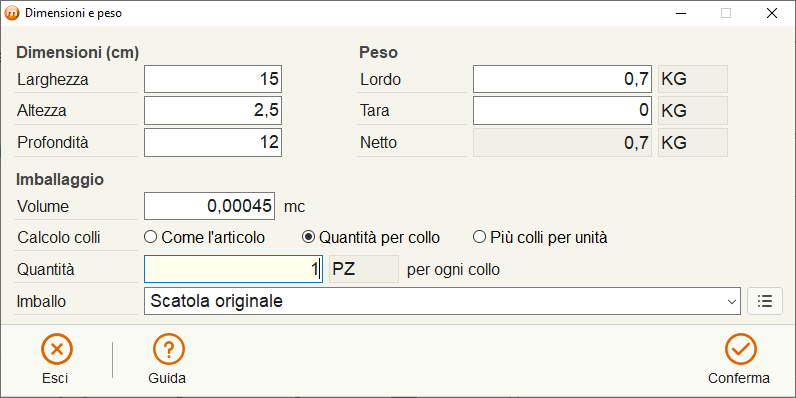Open the packaging list icon button
796x398 pixels.
(x=765, y=301)
